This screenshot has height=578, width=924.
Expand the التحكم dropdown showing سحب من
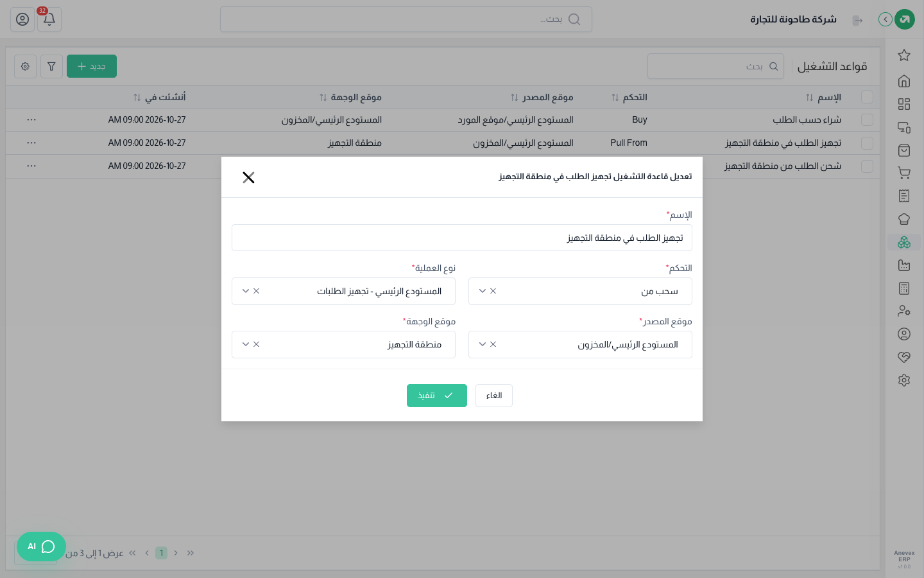pos(483,291)
